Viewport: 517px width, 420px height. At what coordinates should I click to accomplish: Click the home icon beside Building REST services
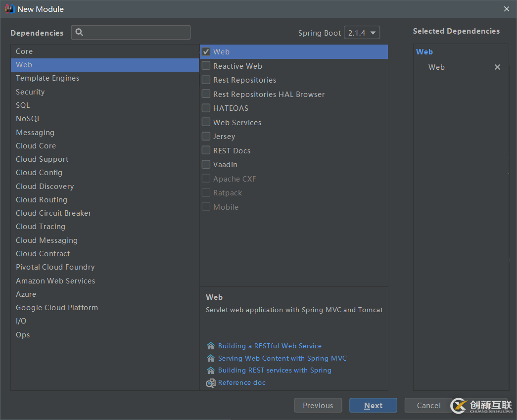click(211, 370)
